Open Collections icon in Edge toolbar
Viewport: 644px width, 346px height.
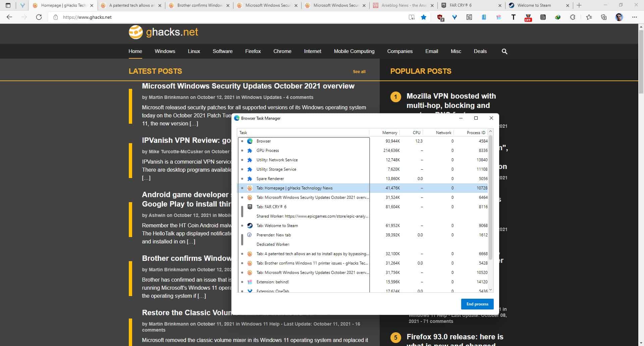click(604, 17)
